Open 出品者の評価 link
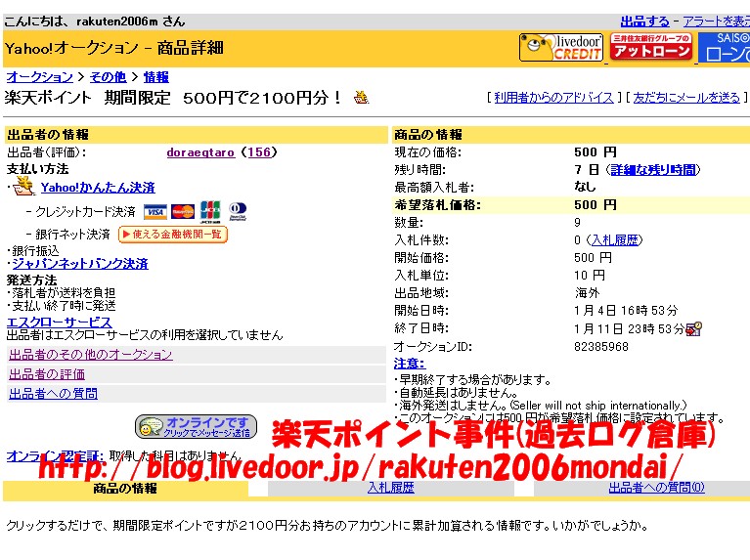 point(47,374)
